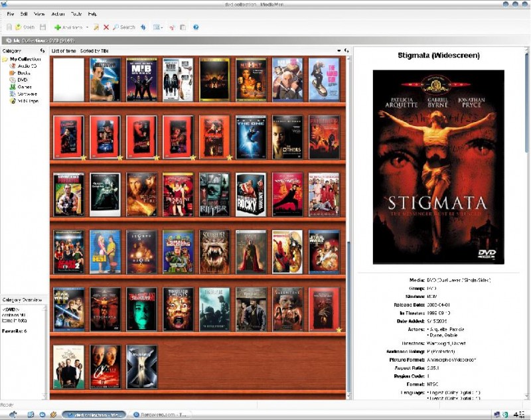Open the View menu
Screen dimensions: 531x420
[x=39, y=14]
